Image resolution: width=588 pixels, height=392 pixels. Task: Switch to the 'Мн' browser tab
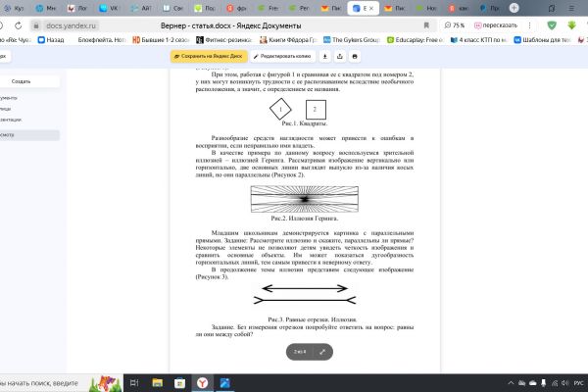pos(46,8)
